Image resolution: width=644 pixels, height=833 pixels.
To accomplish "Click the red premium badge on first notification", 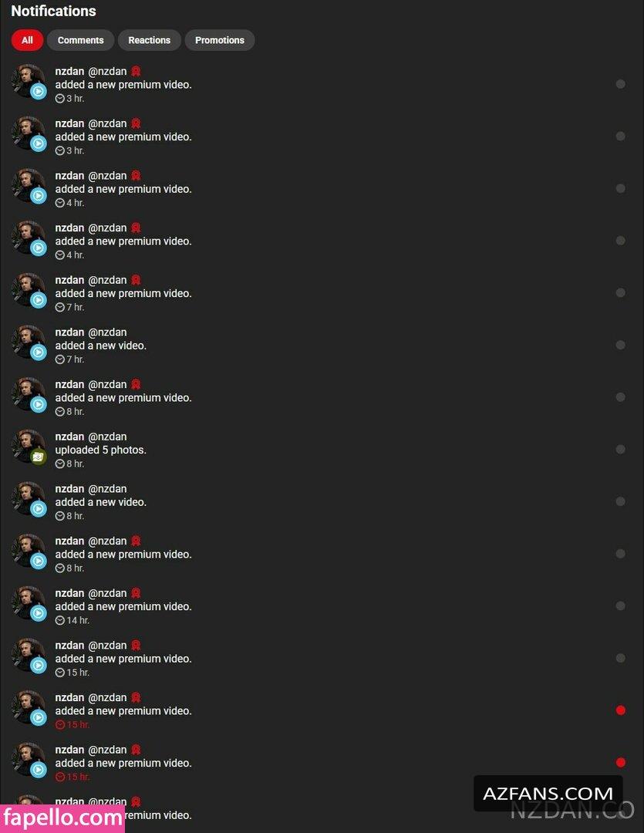I will pyautogui.click(x=136, y=71).
